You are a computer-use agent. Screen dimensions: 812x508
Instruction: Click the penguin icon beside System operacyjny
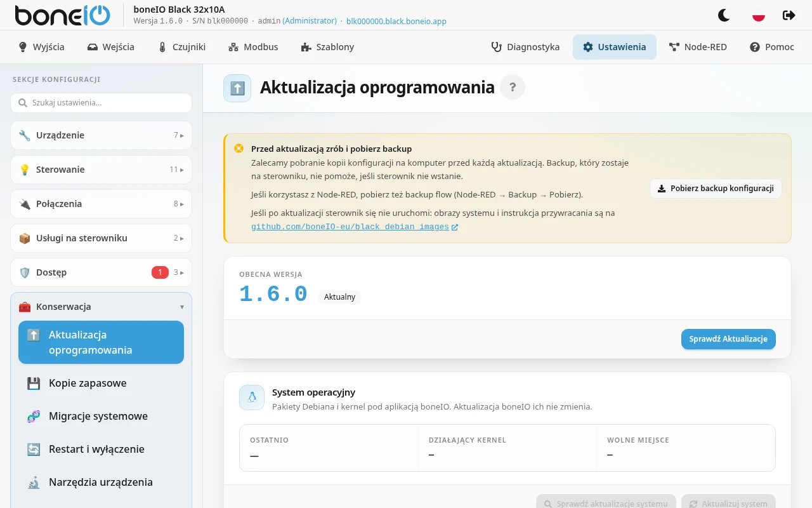pyautogui.click(x=252, y=398)
